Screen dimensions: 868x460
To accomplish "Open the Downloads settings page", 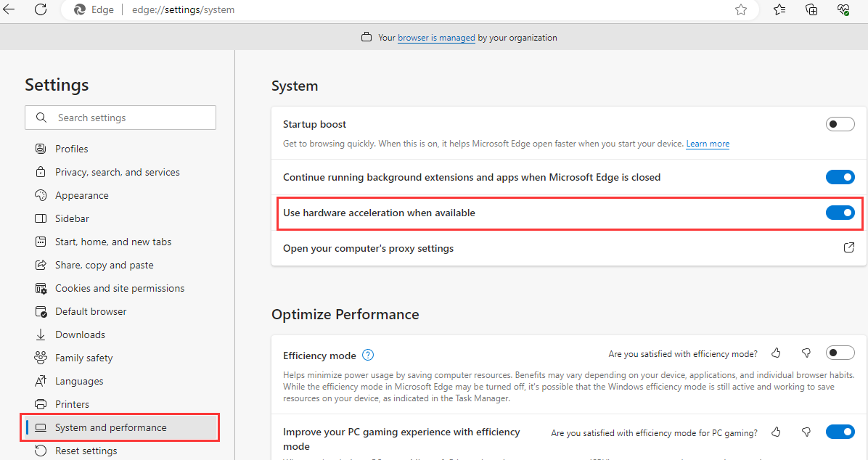I will pos(80,334).
